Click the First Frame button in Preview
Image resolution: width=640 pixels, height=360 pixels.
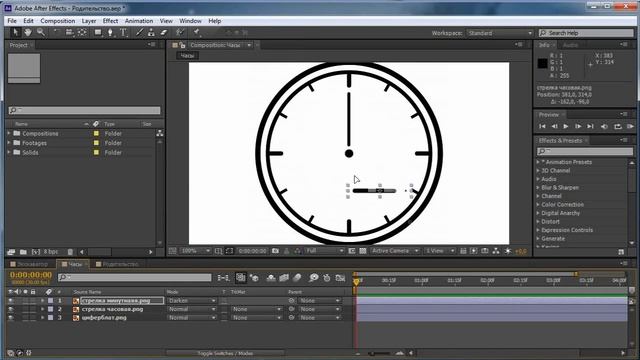click(542, 127)
